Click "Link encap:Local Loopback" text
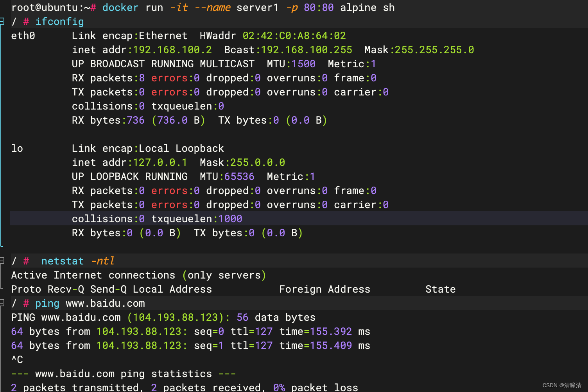This screenshot has height=392, width=588. (x=148, y=148)
